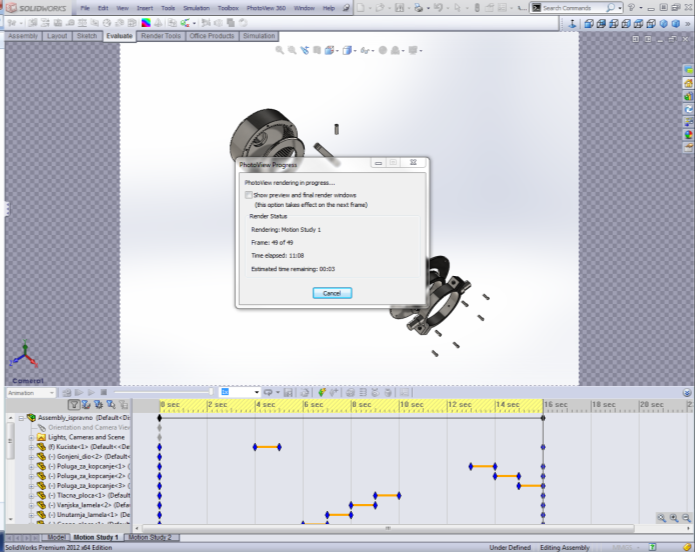Open the Playback Mode dropdown arrow

277,392
